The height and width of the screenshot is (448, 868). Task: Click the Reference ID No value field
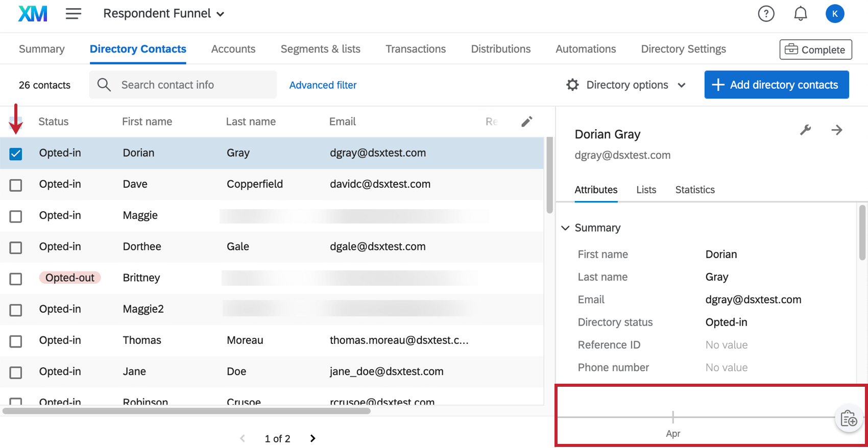pos(727,345)
